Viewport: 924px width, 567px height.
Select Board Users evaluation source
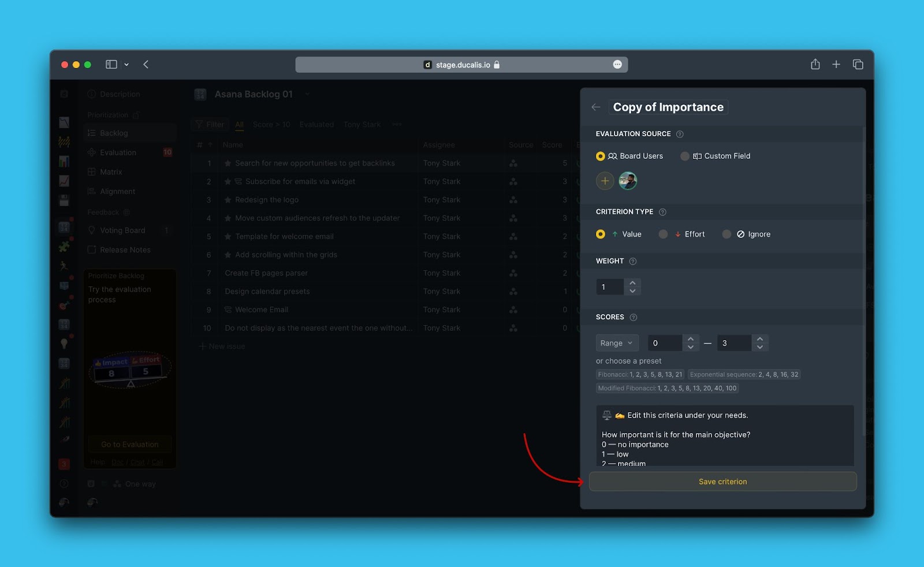[629, 156]
